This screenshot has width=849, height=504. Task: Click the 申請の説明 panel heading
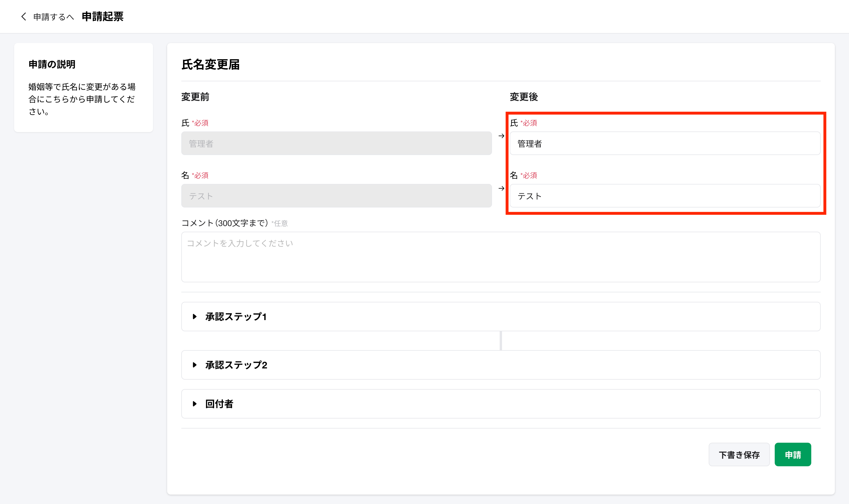[x=52, y=64]
